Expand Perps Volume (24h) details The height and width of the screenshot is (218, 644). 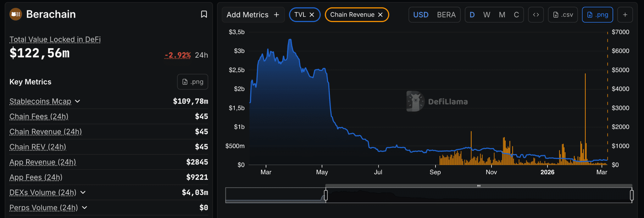(85, 208)
